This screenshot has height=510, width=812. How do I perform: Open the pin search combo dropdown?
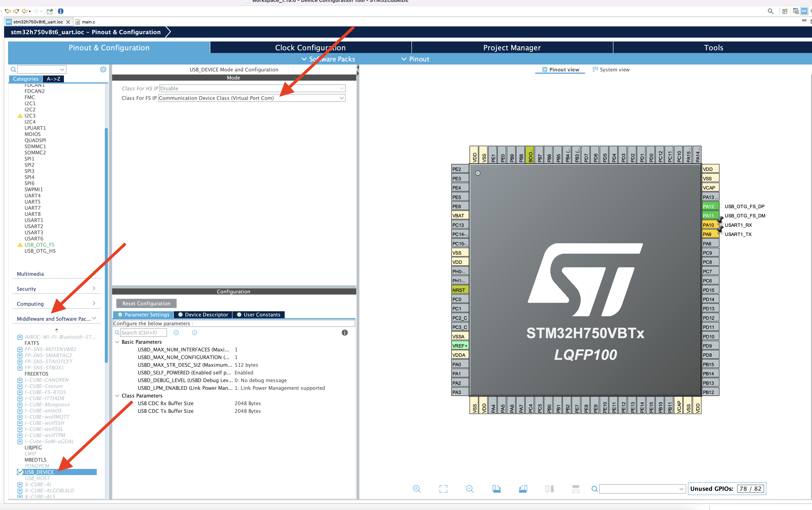pos(681,489)
